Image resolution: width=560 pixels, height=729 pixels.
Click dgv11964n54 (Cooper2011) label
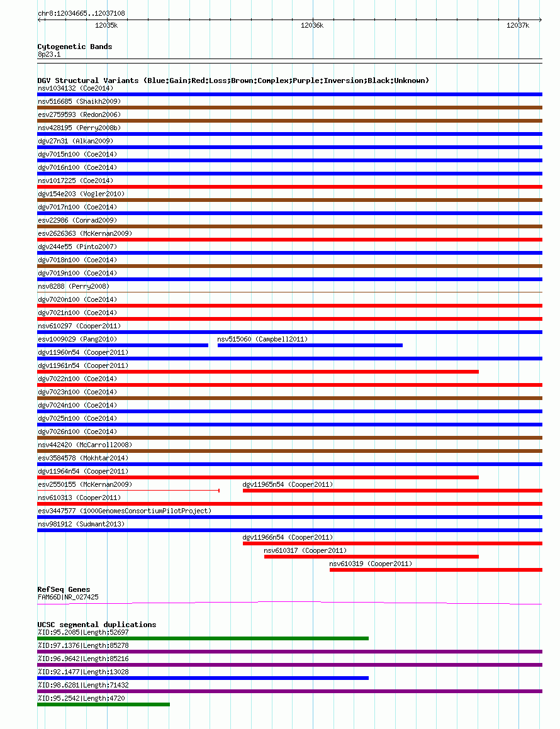point(83,472)
